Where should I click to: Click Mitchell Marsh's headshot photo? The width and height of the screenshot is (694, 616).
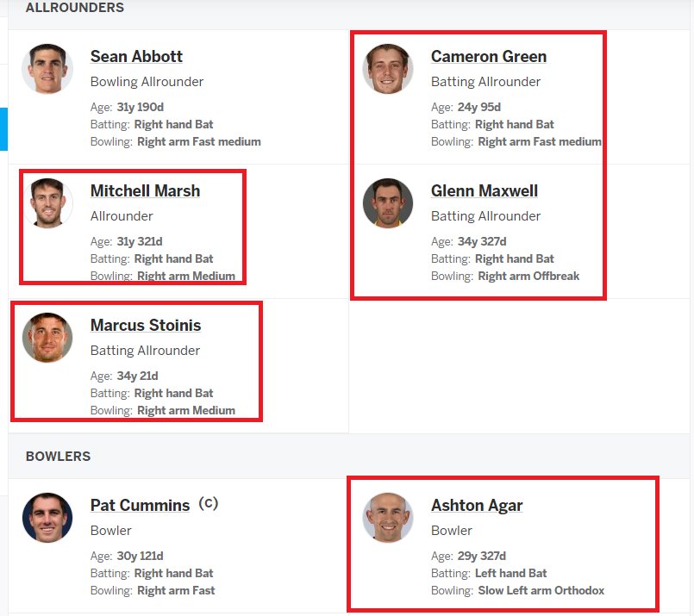click(x=47, y=203)
